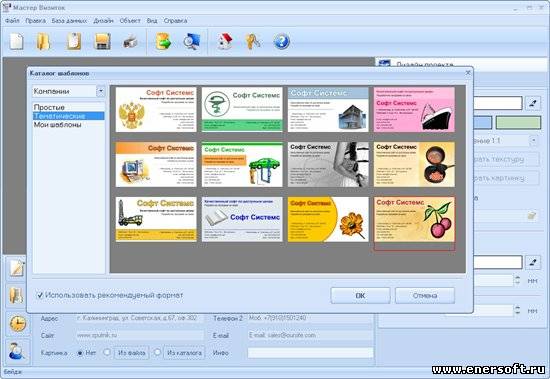The width and height of the screenshot is (550, 379).
Task: Choose the Russian coat of arms template
Action: (156, 109)
